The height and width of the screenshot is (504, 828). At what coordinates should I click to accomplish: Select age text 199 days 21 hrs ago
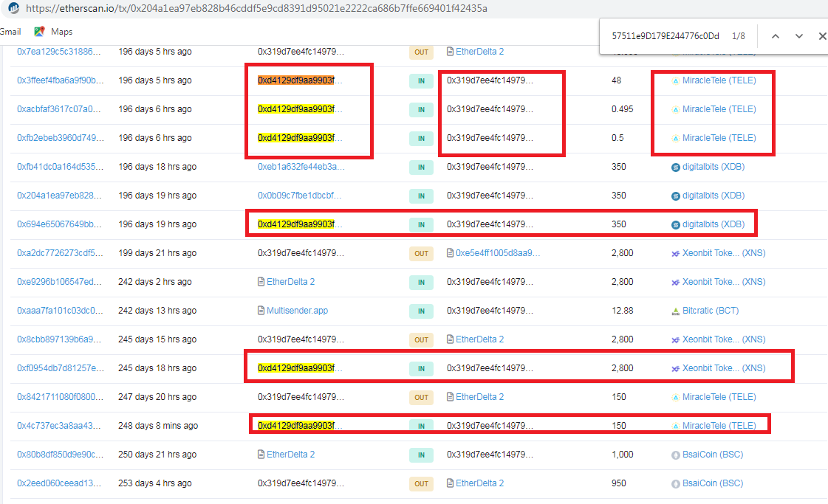[x=157, y=253]
